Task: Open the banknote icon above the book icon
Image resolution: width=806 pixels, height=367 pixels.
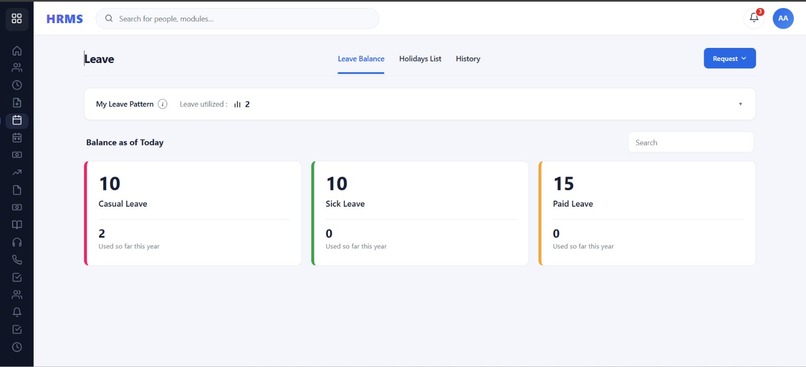Action: point(17,207)
